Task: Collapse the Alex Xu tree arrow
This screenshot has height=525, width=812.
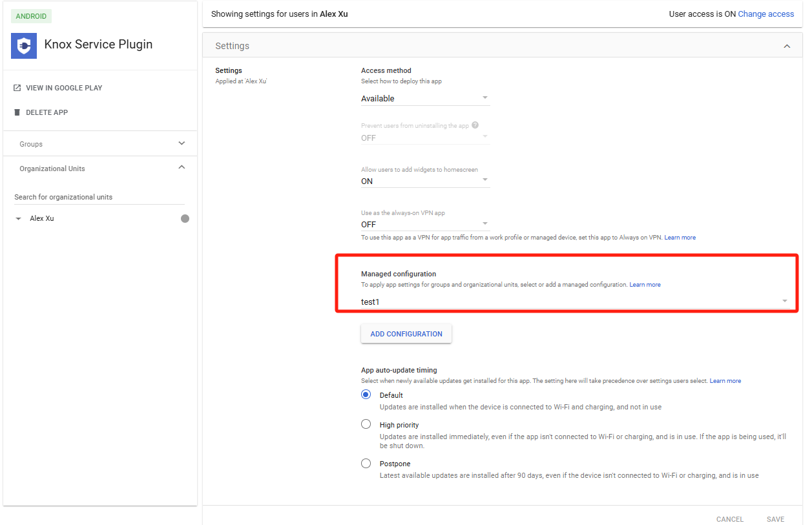Action: (x=18, y=219)
